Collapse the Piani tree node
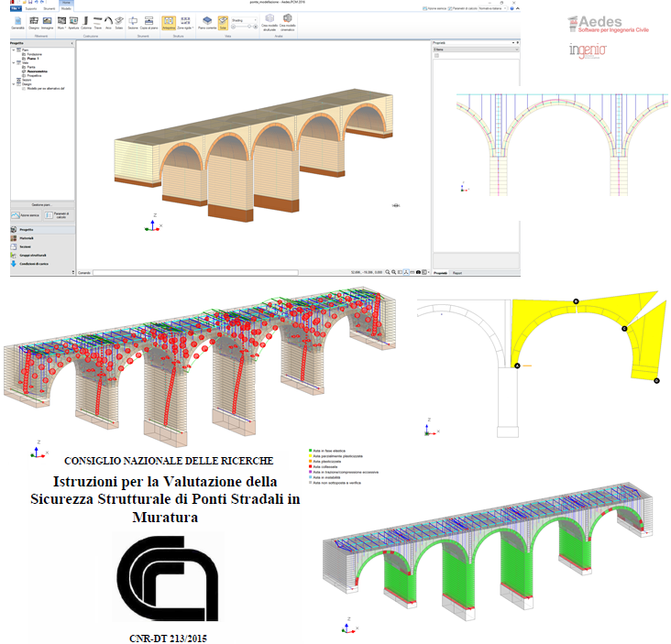Screen dimensions: 671x644 [13, 50]
